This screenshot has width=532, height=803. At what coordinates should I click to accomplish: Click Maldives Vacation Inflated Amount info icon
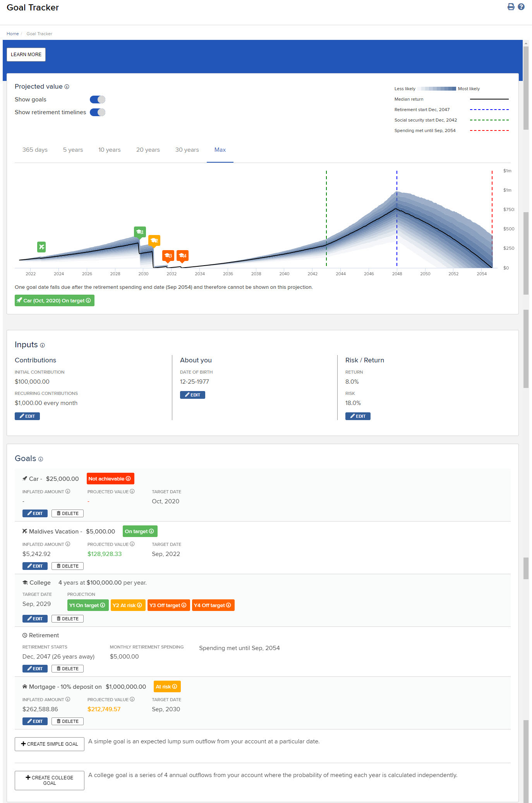(x=68, y=544)
